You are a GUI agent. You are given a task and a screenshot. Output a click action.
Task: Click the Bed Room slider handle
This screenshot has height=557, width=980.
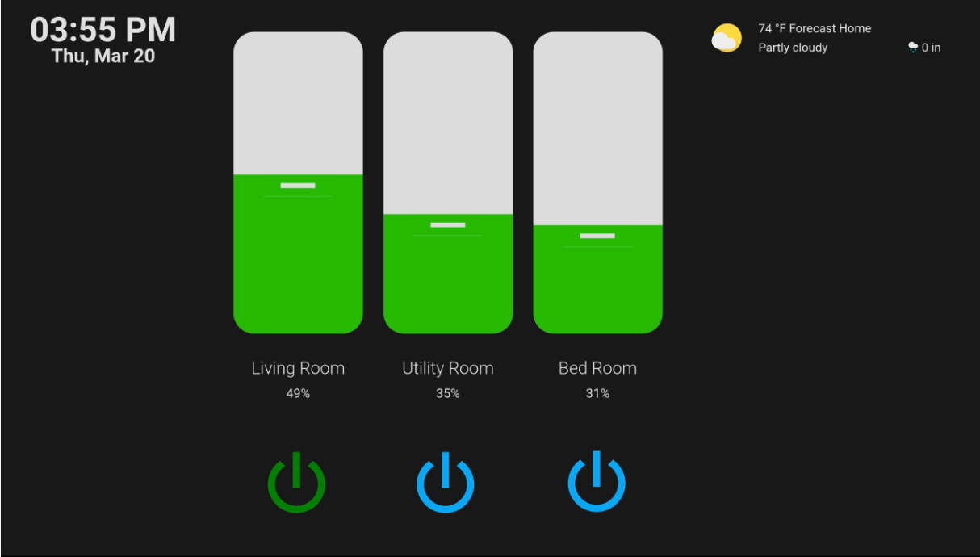[597, 236]
